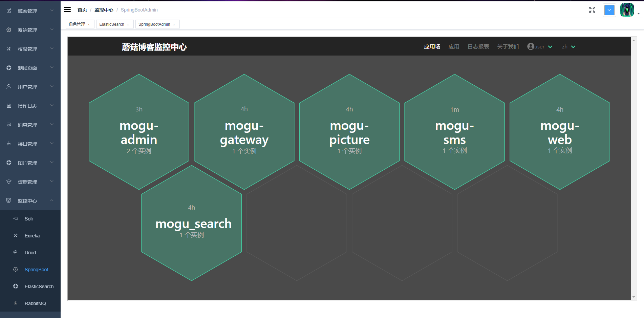
Task: Open the mogu-admin application hexagon
Action: (139, 132)
